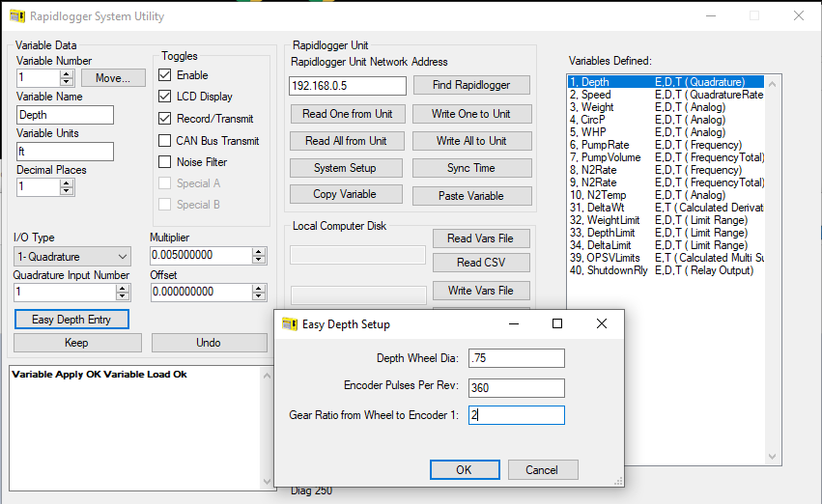Increase the Quadrature Input Number stepper
Screen dimensions: 822x504
coord(122,288)
